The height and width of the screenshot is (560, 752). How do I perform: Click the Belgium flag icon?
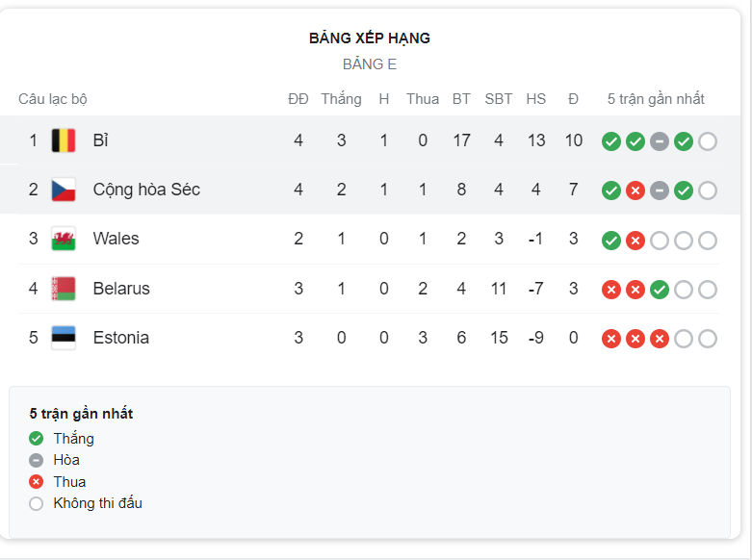(x=64, y=140)
